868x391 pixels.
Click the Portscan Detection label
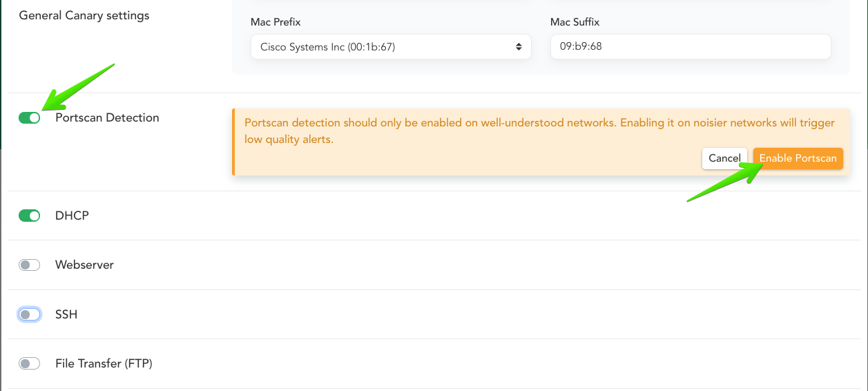[x=107, y=118]
